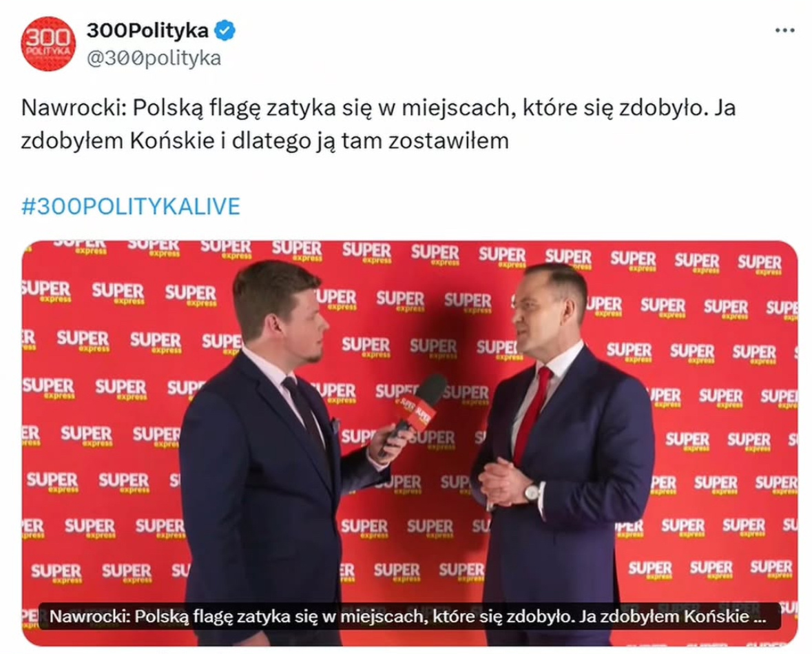This screenshot has width=812, height=654.
Task: Open the 300Polityka display name link
Action: click(x=147, y=30)
